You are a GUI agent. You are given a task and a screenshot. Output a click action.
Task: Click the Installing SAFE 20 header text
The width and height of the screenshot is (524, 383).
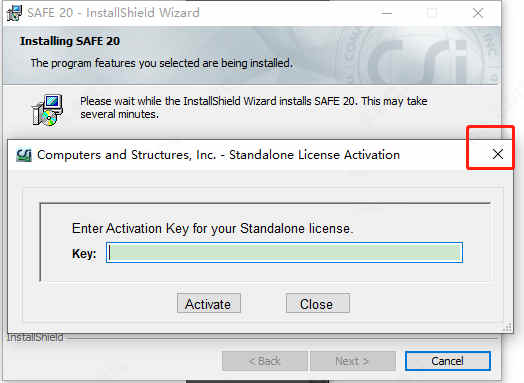pyautogui.click(x=70, y=41)
